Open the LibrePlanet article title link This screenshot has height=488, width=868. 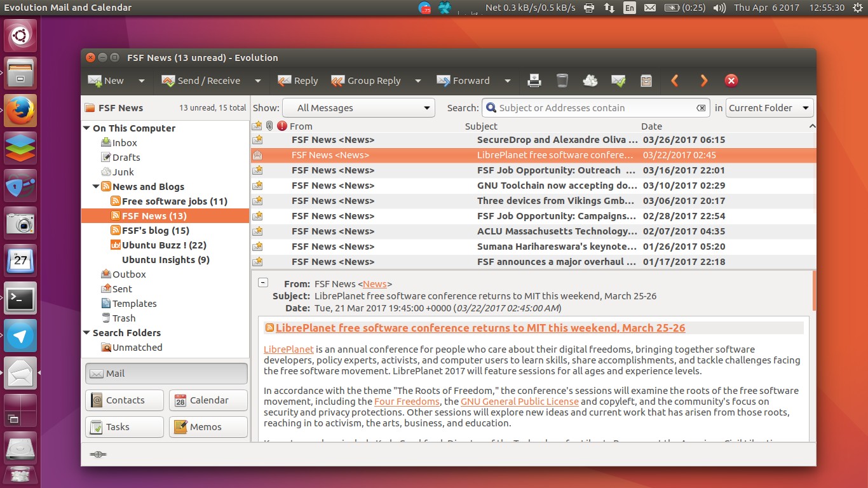[480, 328]
